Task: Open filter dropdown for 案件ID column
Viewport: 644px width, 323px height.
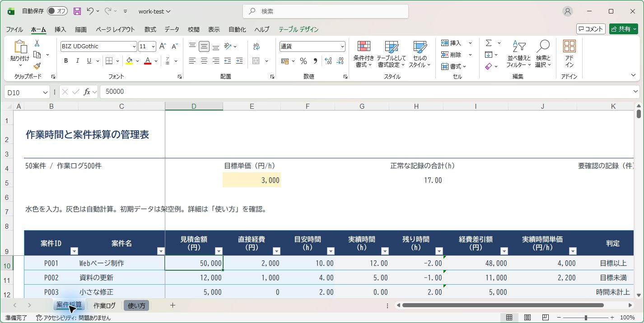Action: pyautogui.click(x=75, y=251)
